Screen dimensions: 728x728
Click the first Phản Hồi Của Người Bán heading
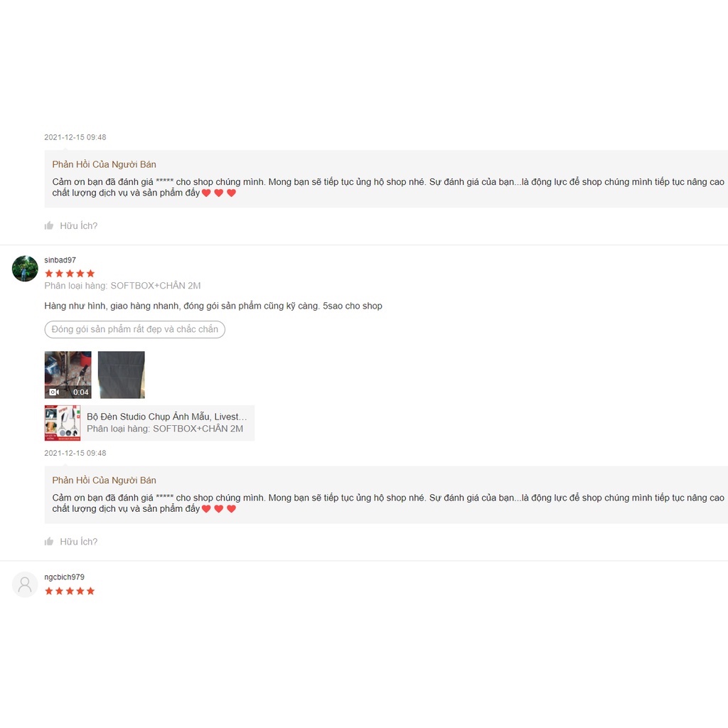(x=104, y=164)
